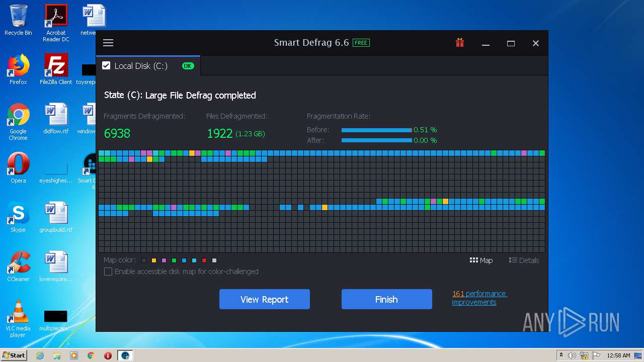Click the Action Center flag icon
Image resolution: width=644 pixels, height=362 pixels.
(597, 355)
